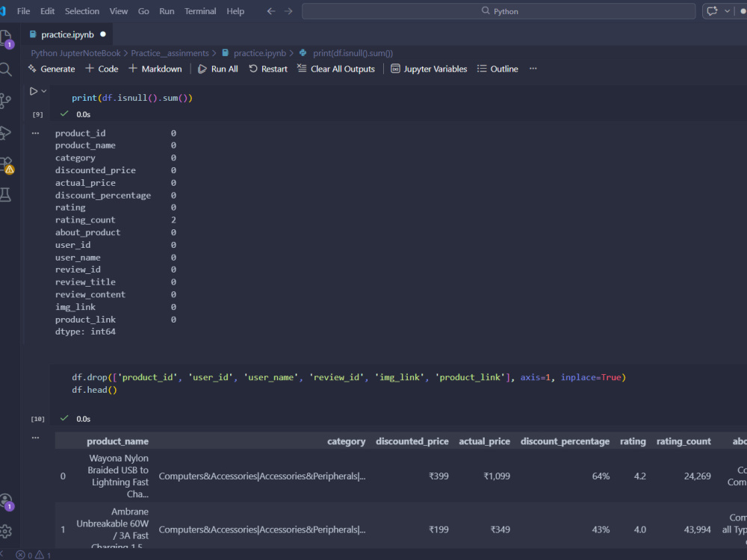This screenshot has height=560, width=747.
Task: Open the Manage gear settings
Action: (x=6, y=531)
